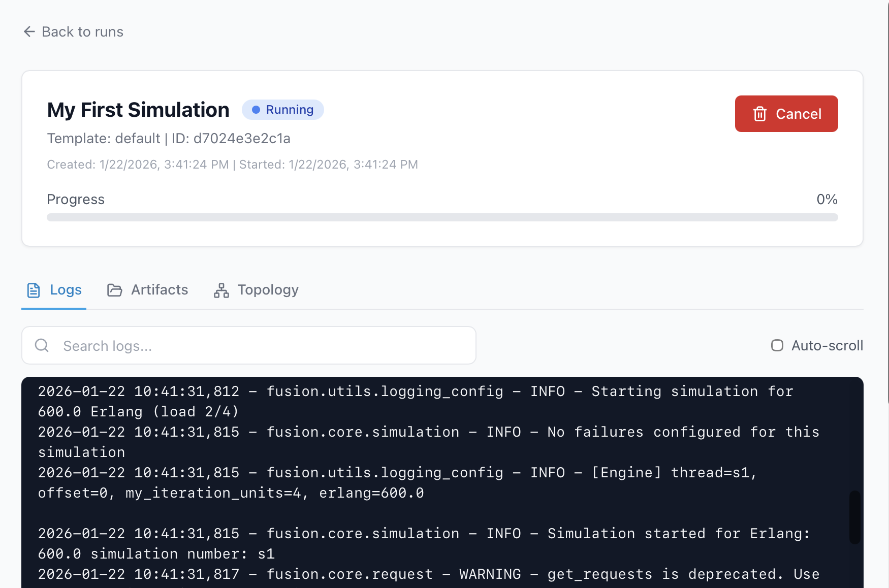Click the Running status badge text
Viewport: 889px width, 588px height.
[290, 110]
